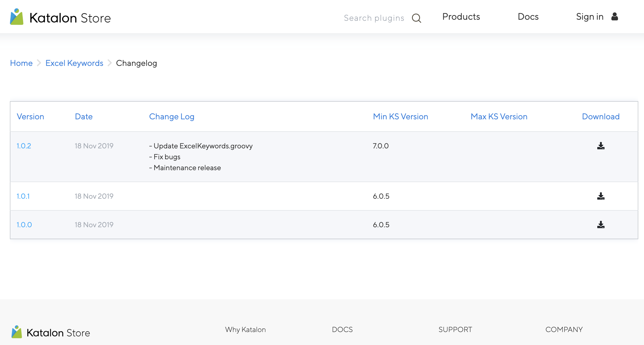Click the Change Log column header

pos(172,117)
